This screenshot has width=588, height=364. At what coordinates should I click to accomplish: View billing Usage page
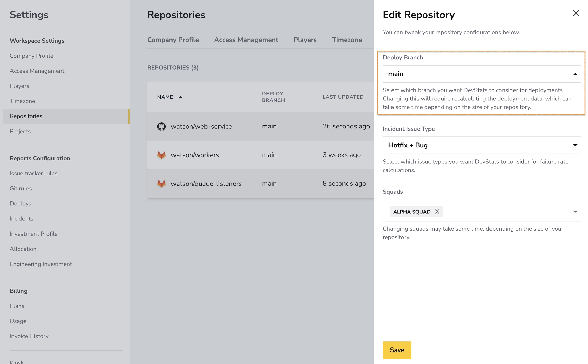click(18, 321)
